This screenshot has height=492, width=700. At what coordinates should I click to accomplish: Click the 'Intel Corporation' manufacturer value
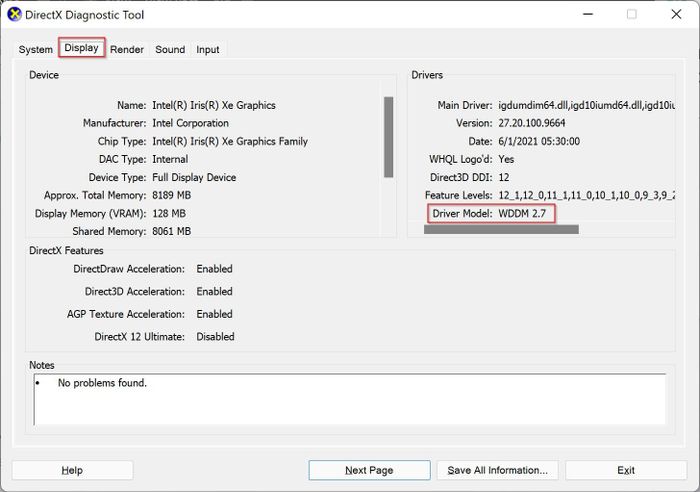(190, 123)
